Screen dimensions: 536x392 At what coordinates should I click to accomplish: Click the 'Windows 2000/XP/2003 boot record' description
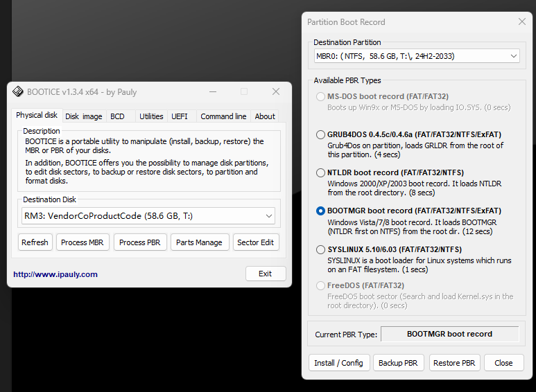click(414, 188)
